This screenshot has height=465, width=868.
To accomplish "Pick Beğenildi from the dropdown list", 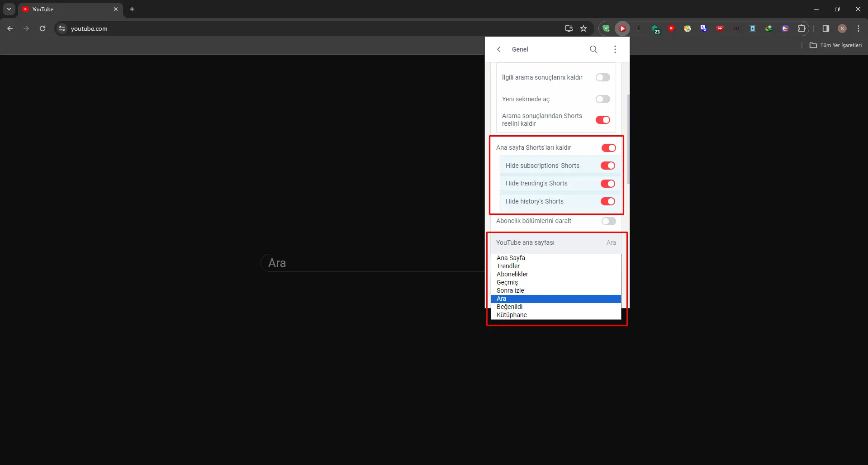I will [x=556, y=307].
